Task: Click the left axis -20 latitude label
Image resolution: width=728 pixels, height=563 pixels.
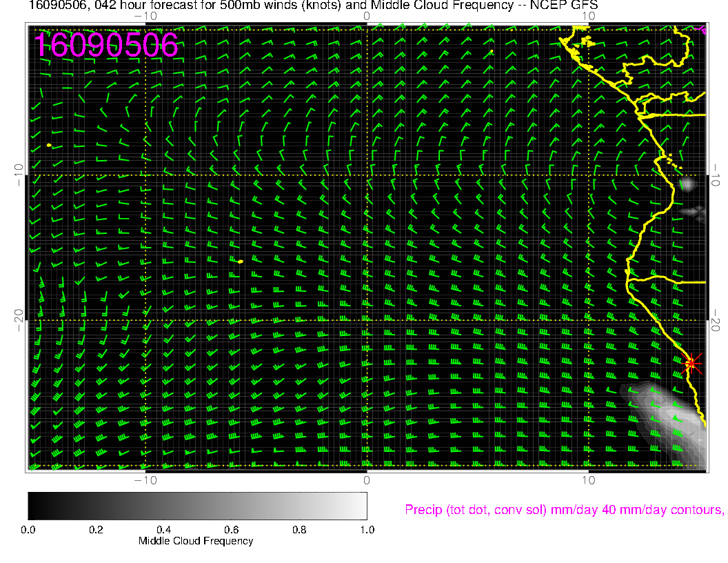Action: pyautogui.click(x=18, y=320)
